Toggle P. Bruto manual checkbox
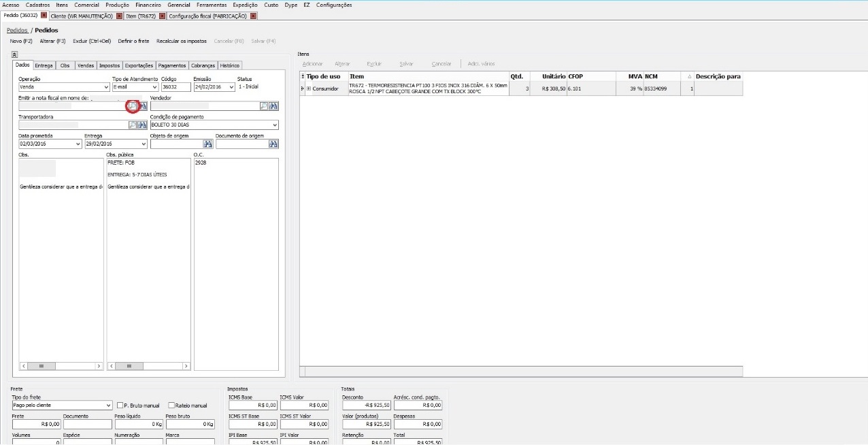Image resolution: width=868 pixels, height=445 pixels. coord(119,405)
